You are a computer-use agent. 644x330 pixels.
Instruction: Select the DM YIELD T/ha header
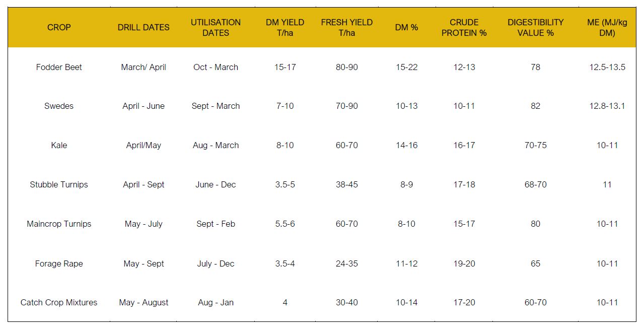click(x=285, y=27)
